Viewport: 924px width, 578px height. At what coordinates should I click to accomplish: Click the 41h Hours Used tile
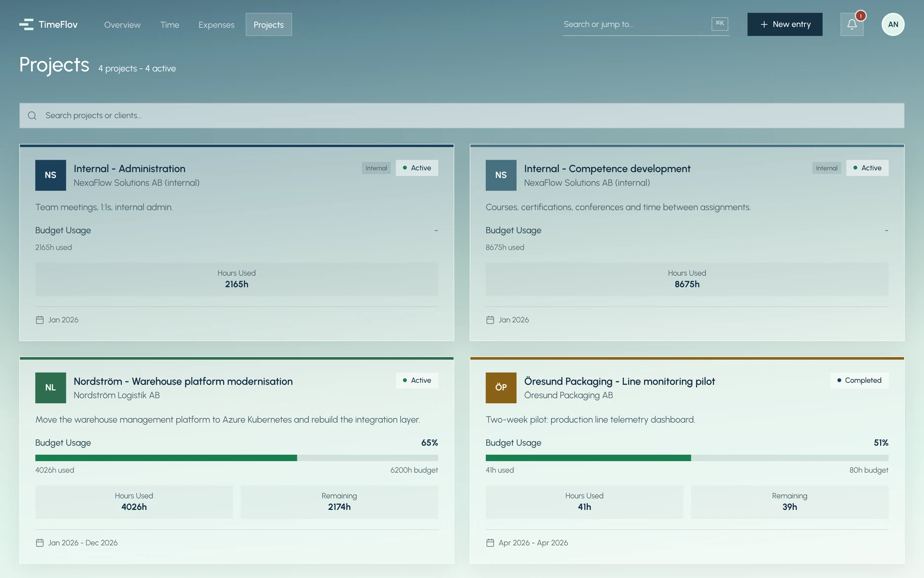pos(584,502)
